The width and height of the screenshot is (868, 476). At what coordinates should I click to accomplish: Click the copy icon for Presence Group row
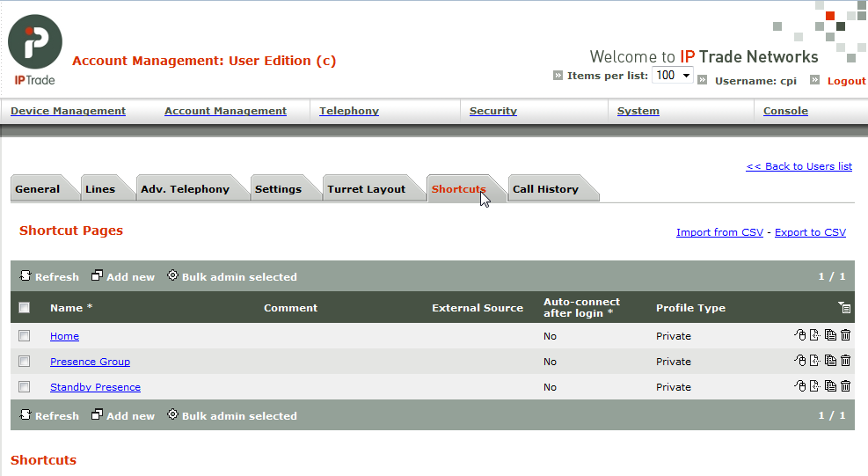click(x=830, y=361)
